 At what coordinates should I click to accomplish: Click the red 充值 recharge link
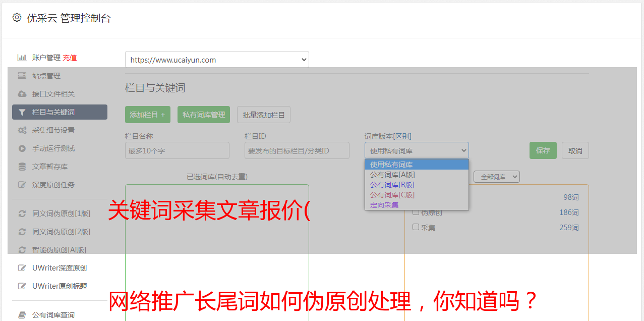click(70, 58)
